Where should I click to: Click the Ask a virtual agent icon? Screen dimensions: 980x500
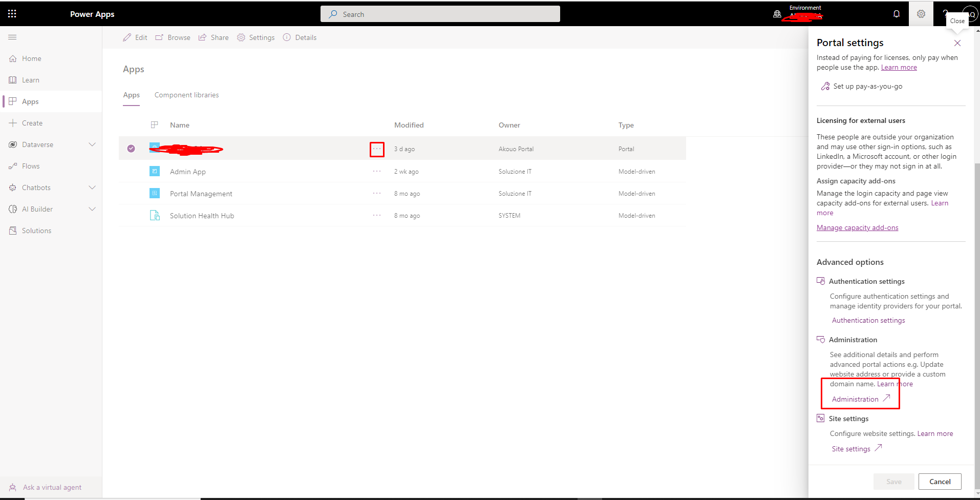(12, 487)
